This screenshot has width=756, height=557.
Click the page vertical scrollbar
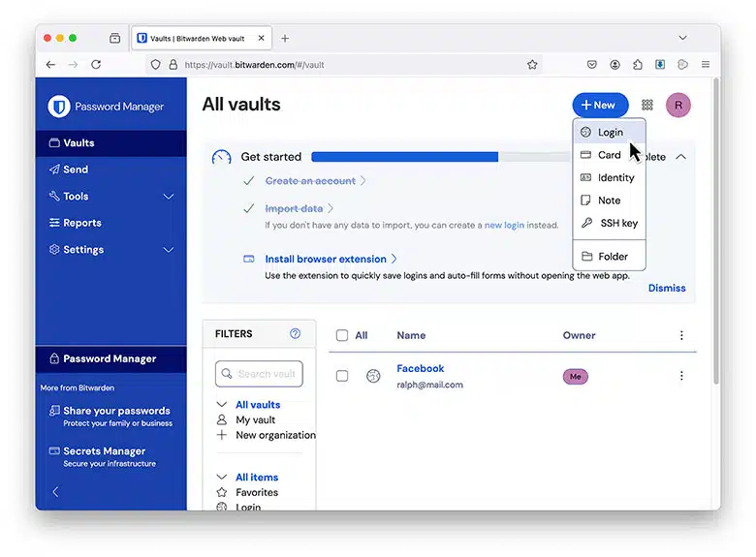[716, 232]
